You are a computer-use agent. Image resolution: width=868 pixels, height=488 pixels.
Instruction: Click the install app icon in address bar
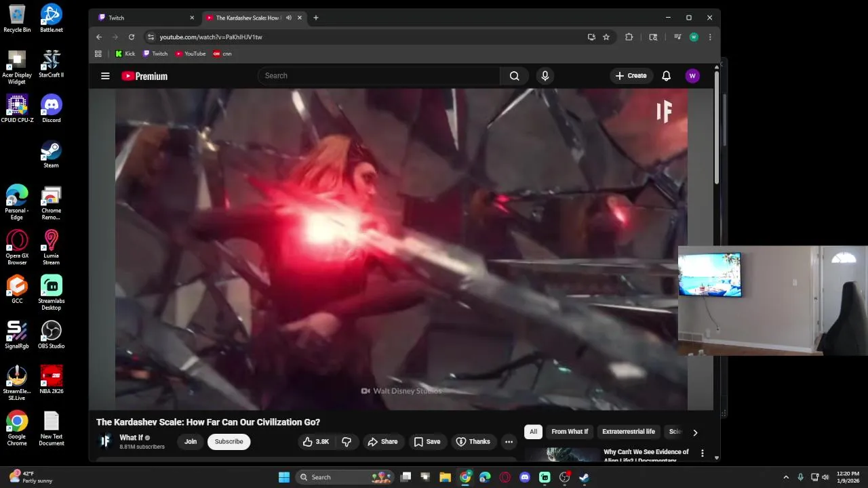[591, 37]
